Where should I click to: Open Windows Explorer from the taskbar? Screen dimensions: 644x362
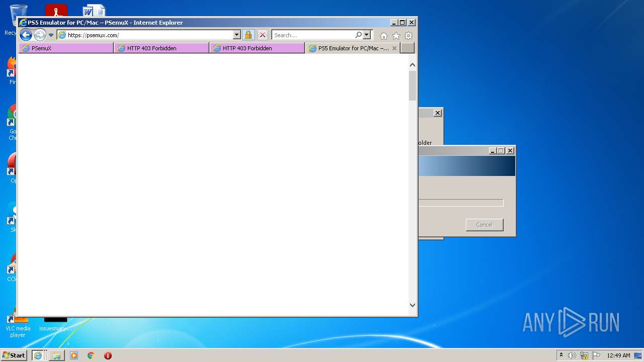[57, 355]
